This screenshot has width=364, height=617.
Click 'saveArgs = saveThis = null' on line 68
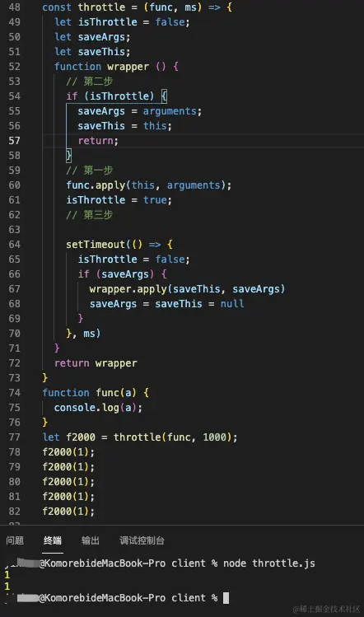[x=166, y=304]
